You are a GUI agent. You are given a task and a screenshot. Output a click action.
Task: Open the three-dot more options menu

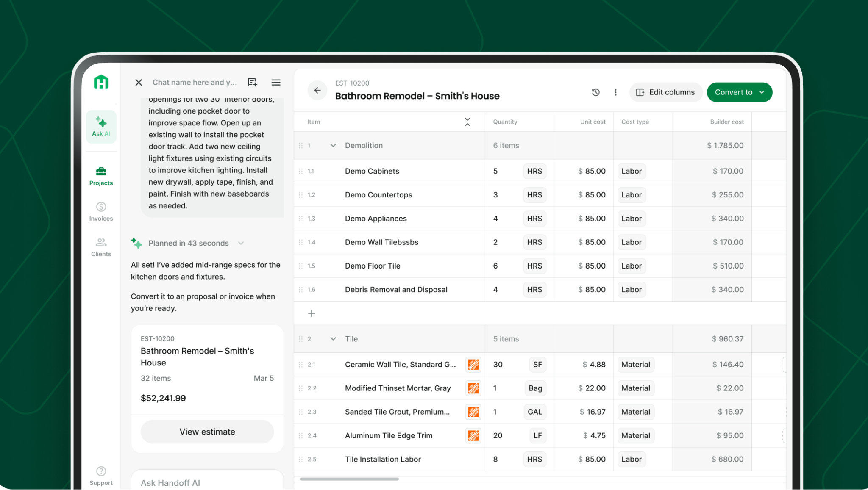615,92
